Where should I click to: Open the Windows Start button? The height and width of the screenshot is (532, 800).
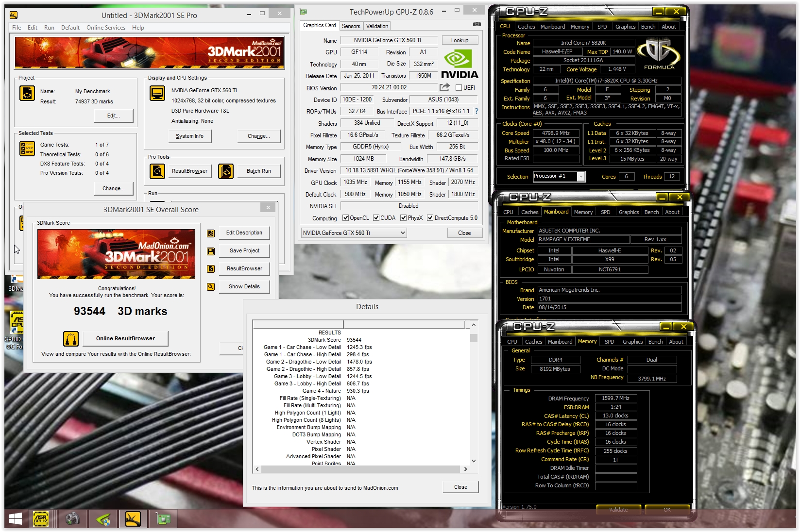pos(16,519)
